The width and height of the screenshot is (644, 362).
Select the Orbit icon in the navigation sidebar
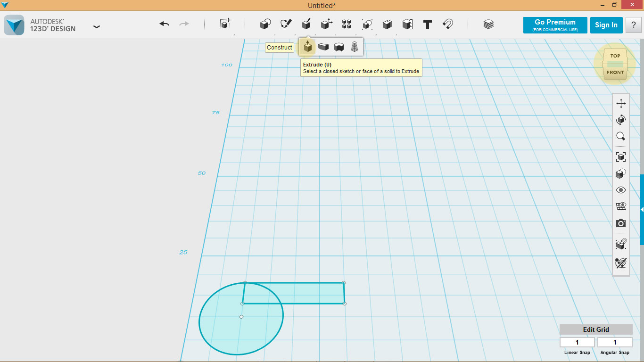[620, 119]
